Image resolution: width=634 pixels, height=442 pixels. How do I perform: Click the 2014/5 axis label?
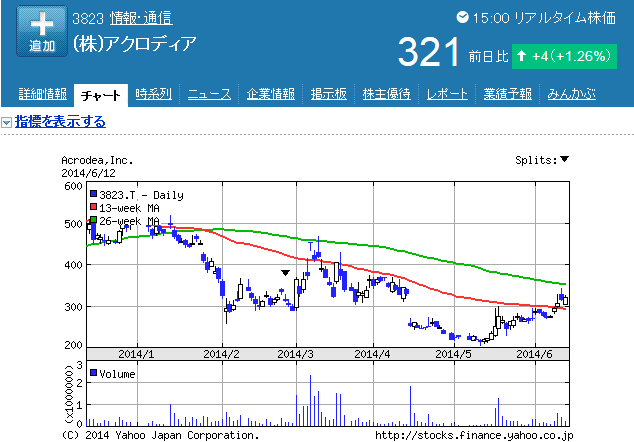pos(453,354)
